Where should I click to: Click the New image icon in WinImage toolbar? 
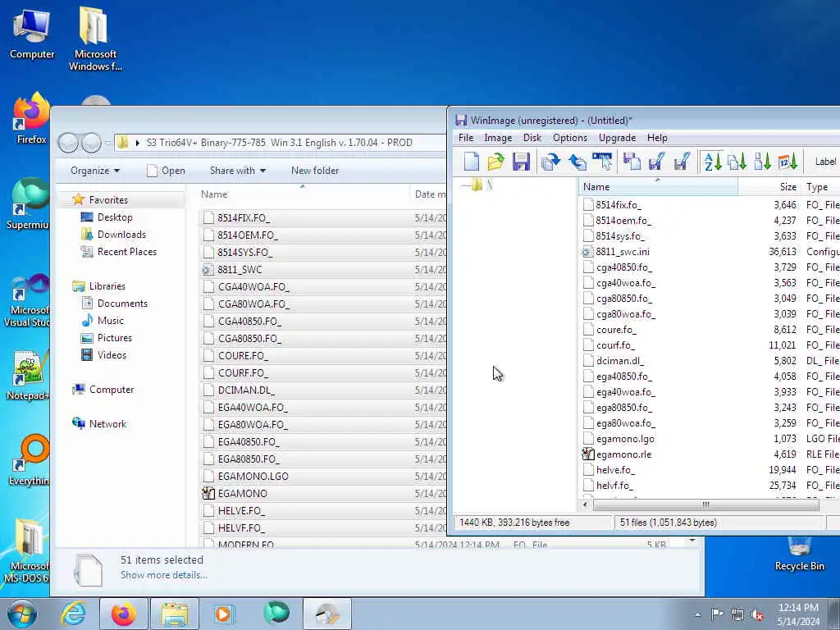(471, 162)
